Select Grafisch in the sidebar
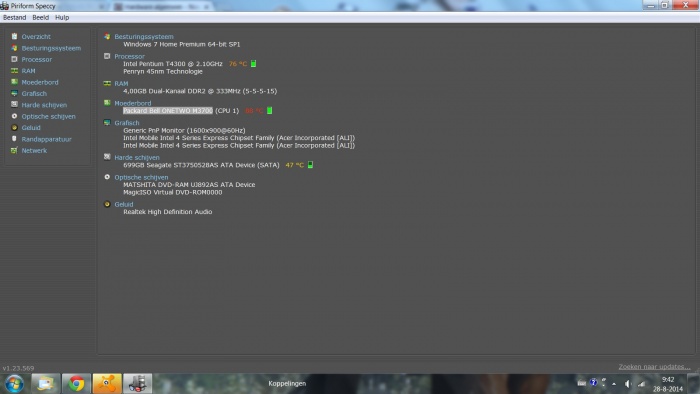This screenshot has width=700, height=394. 34,94
